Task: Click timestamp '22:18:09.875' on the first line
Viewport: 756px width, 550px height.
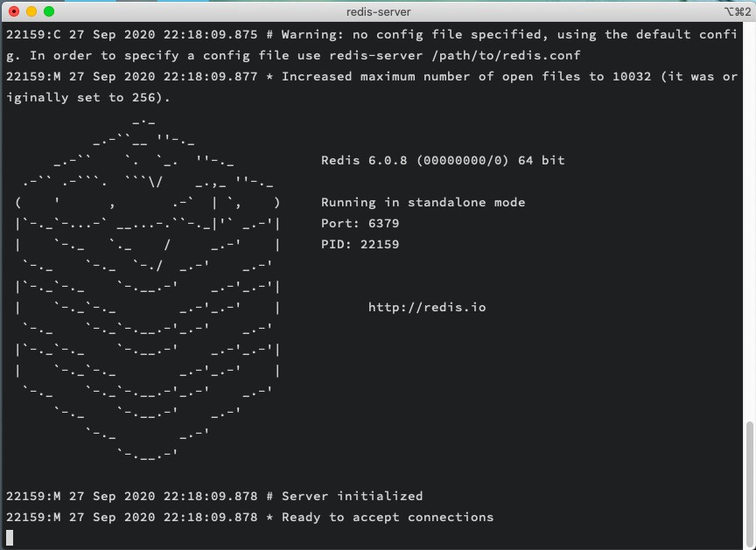Action: pyautogui.click(x=210, y=35)
